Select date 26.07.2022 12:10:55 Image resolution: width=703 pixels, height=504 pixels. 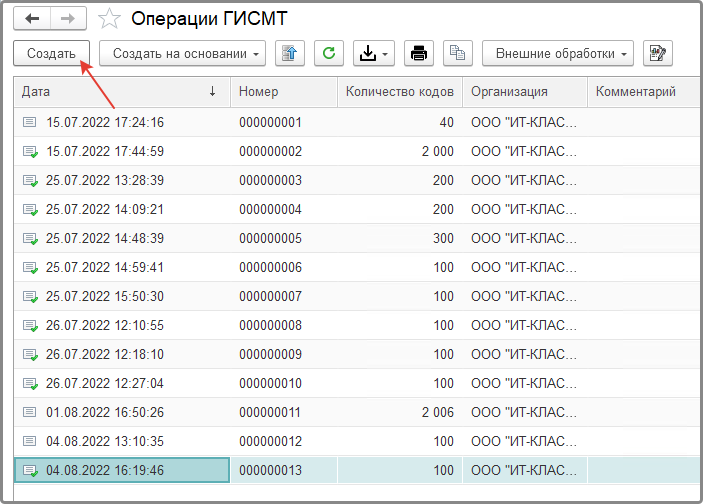[x=105, y=326]
